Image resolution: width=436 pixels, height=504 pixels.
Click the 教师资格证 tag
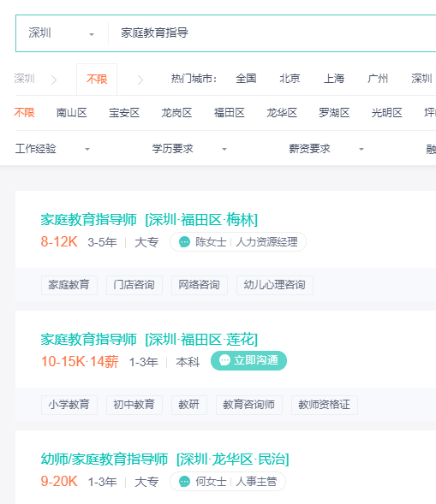[x=325, y=405]
